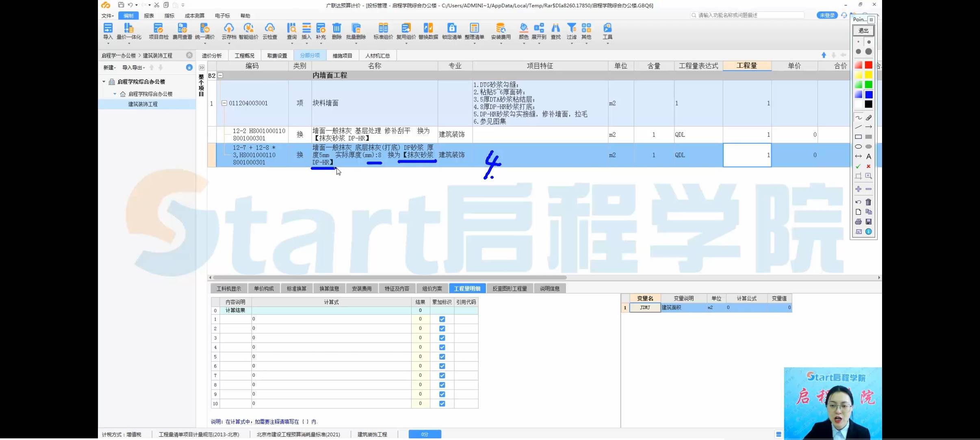Switch to the 人材机汇总 tab
Viewport: 980px width, 440px height.
377,56
